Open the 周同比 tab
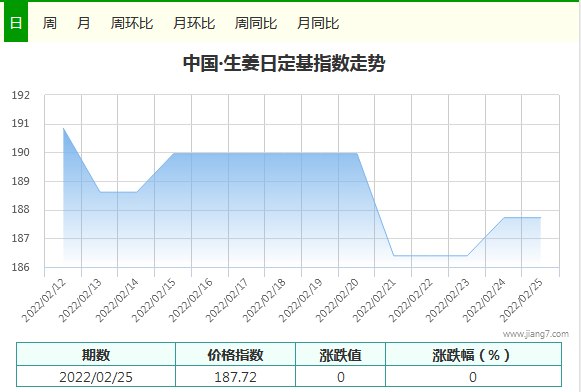Screen dimensions: 581x392 tap(256, 23)
